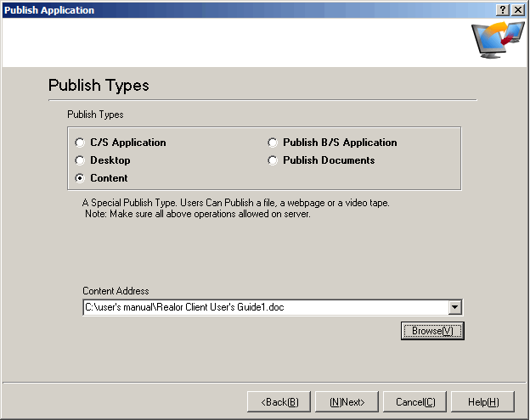The width and height of the screenshot is (530, 420).
Task: Select the Publish Documents radio button
Action: click(x=273, y=160)
